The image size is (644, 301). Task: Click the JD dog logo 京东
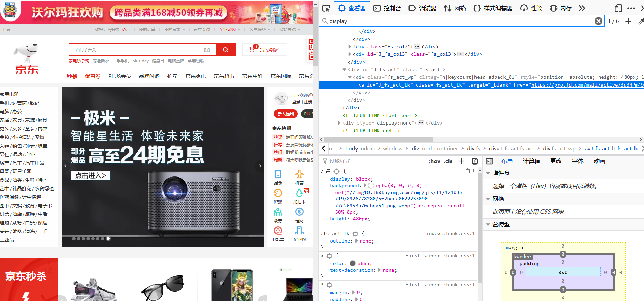(27, 59)
